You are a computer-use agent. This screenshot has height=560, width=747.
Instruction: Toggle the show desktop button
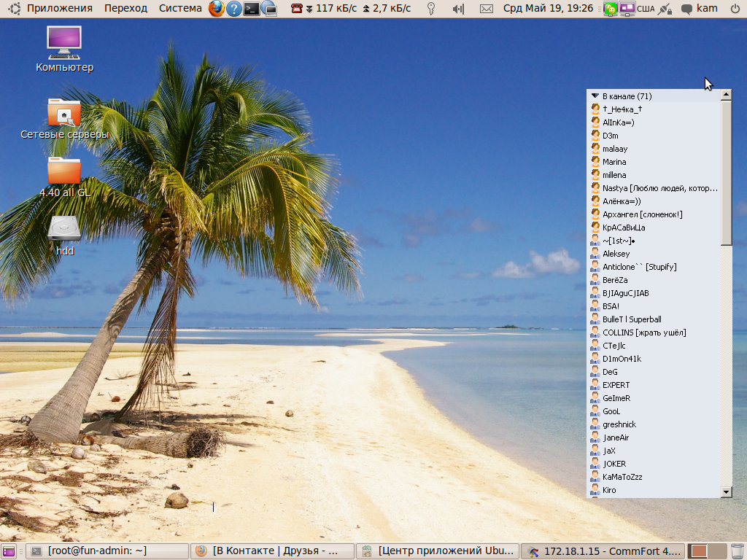(9, 551)
